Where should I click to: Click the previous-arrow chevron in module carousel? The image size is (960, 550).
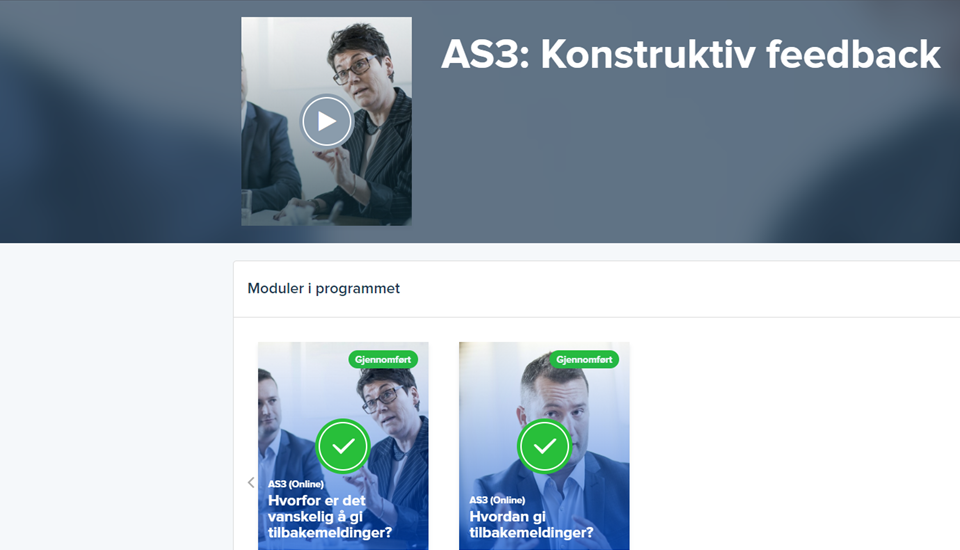(251, 483)
